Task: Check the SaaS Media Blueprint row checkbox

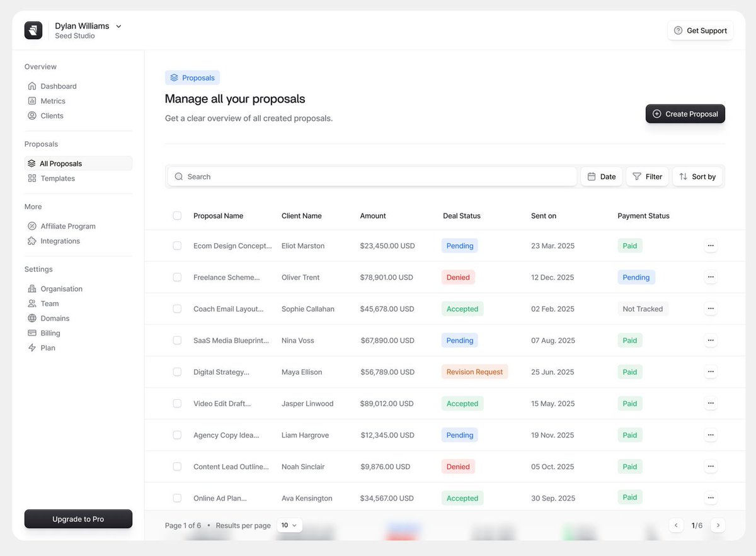Action: 177,340
